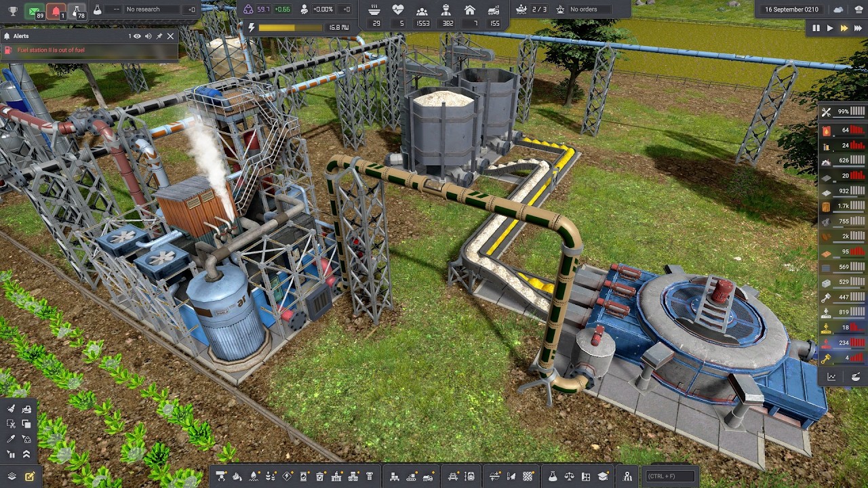Open the trucks vehicles build category
The width and height of the screenshot is (868, 488).
pos(428,476)
